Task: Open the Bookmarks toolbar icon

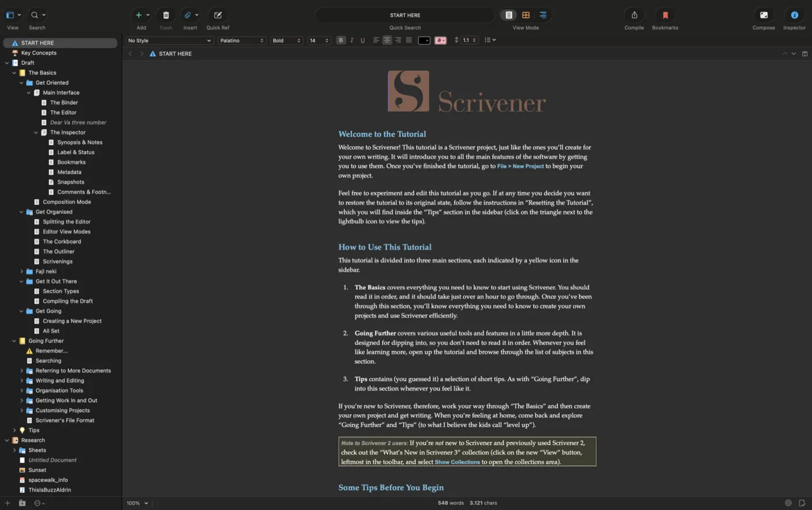Action: point(665,15)
